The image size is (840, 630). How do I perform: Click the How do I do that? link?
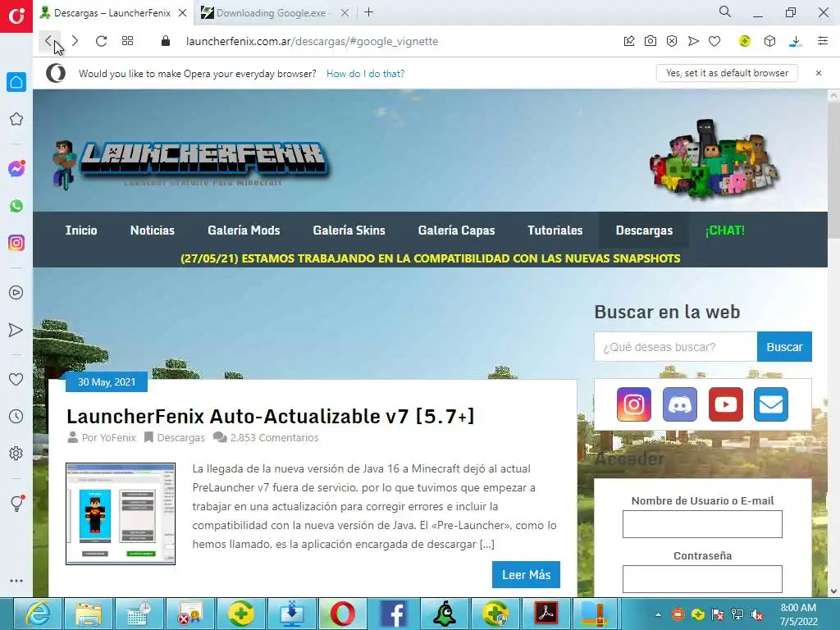tap(365, 73)
